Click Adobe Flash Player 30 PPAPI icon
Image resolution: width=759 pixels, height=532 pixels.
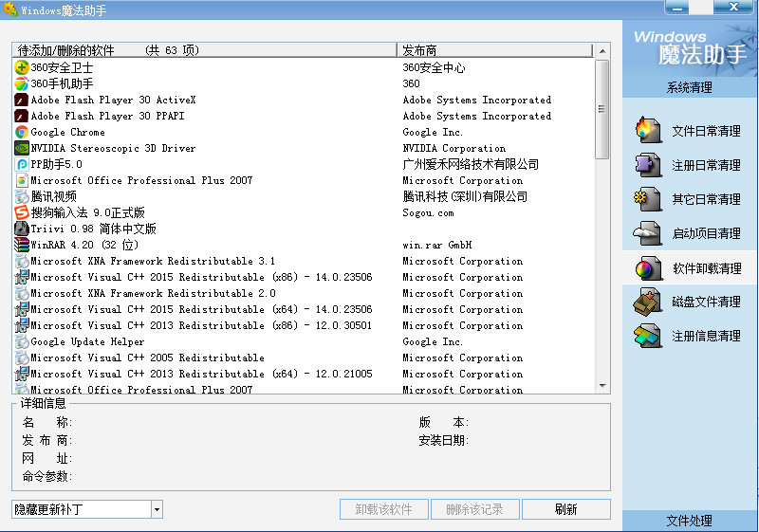pos(22,116)
